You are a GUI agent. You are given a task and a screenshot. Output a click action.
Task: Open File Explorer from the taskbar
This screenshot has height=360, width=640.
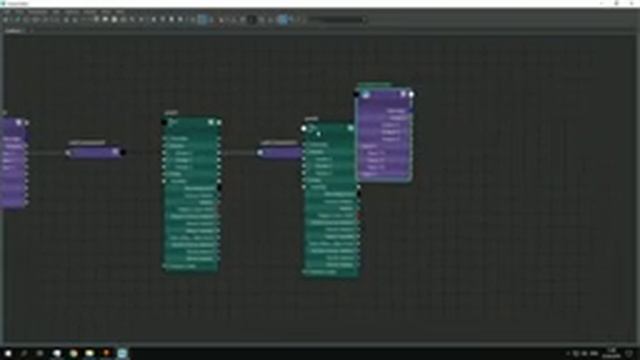point(89,353)
